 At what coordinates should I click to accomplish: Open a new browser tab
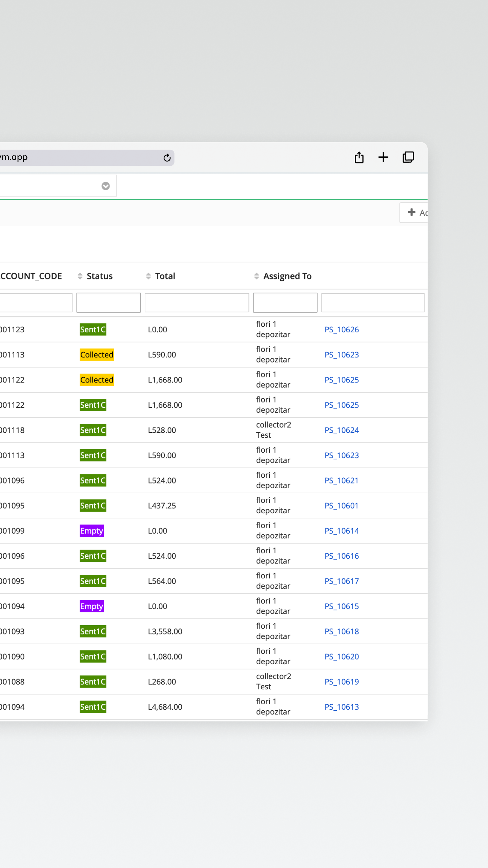[x=383, y=157]
